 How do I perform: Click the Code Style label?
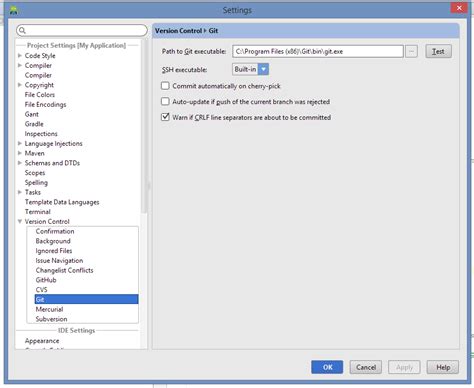(x=40, y=56)
